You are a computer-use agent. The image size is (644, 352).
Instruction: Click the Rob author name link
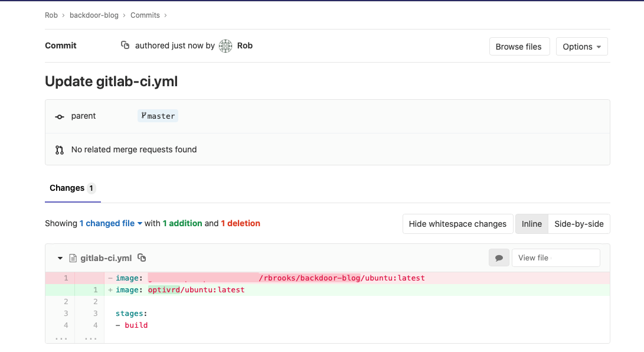pos(245,45)
